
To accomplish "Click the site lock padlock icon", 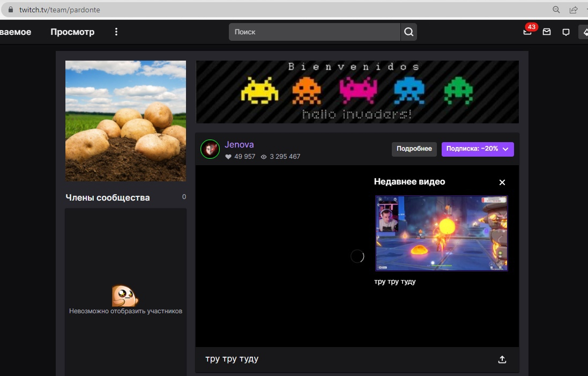I will pos(11,9).
